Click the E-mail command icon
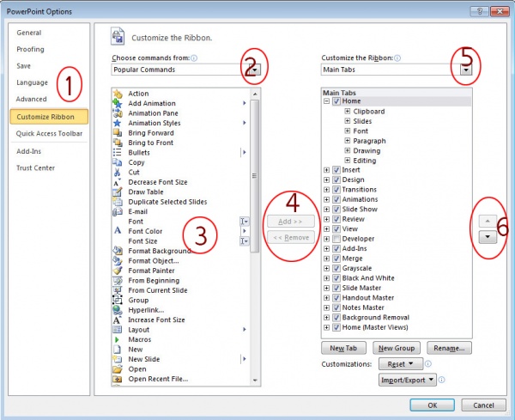 pos(118,211)
